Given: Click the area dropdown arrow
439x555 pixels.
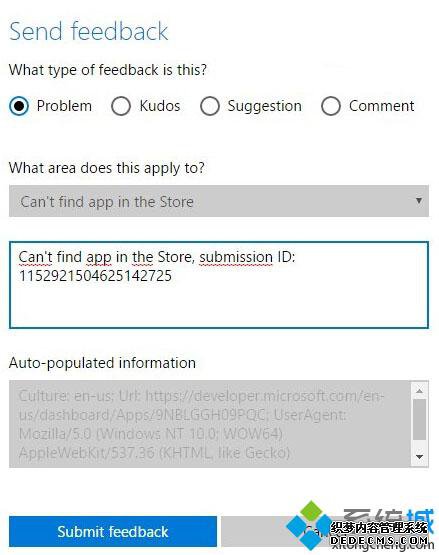Looking at the screenshot, I should [x=419, y=201].
